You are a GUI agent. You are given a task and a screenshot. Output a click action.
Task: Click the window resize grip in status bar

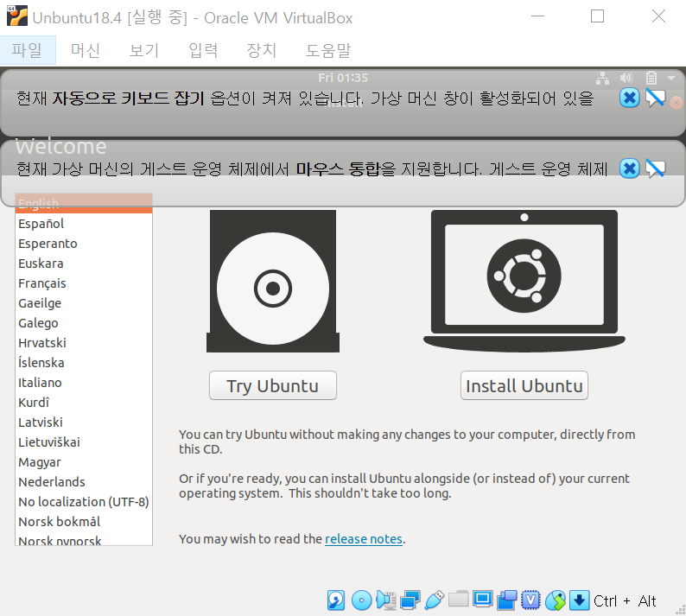coord(681,610)
